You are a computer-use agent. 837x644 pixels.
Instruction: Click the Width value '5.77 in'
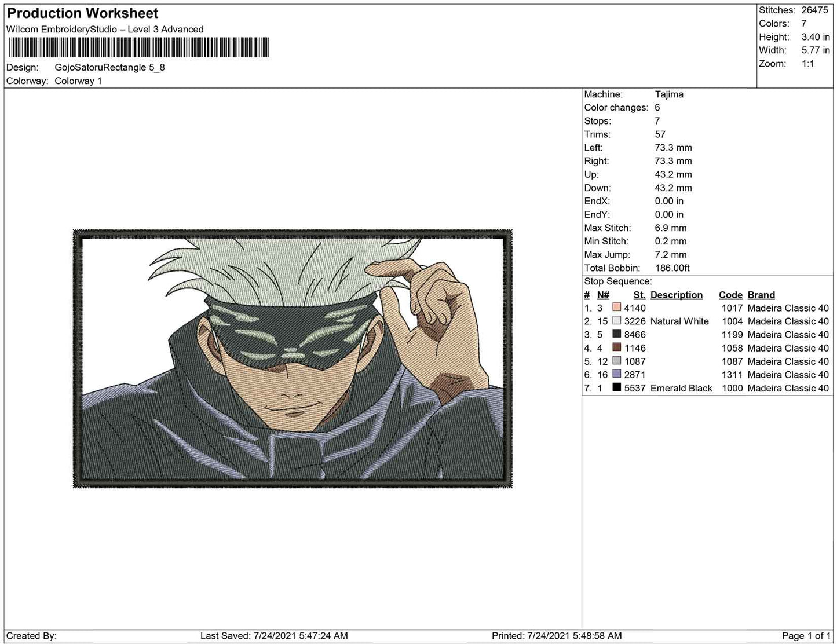(x=816, y=50)
